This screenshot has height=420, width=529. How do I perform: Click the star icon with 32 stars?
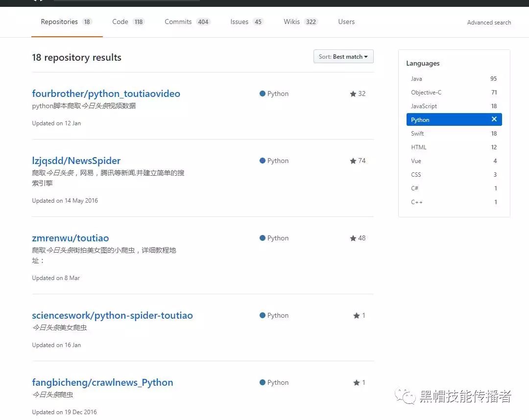[353, 93]
